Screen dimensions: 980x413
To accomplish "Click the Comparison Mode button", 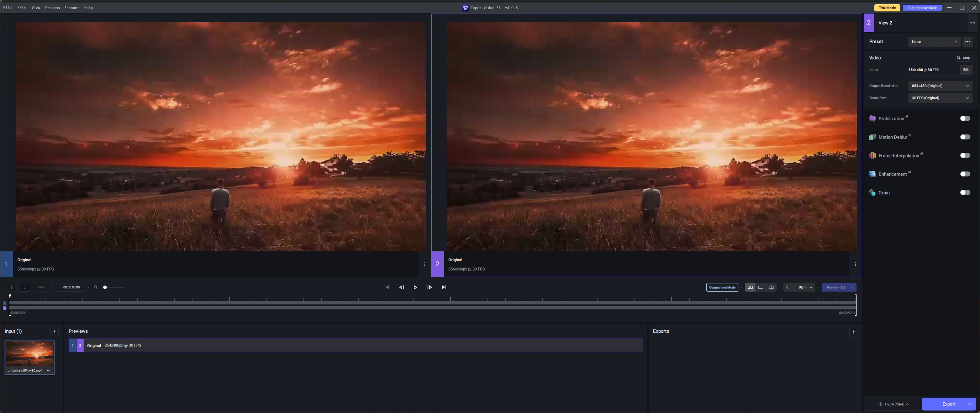I will [x=722, y=287].
